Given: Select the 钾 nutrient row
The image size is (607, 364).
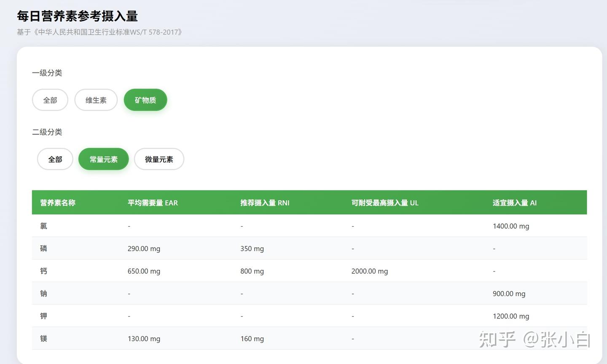Looking at the screenshot, I should [309, 316].
